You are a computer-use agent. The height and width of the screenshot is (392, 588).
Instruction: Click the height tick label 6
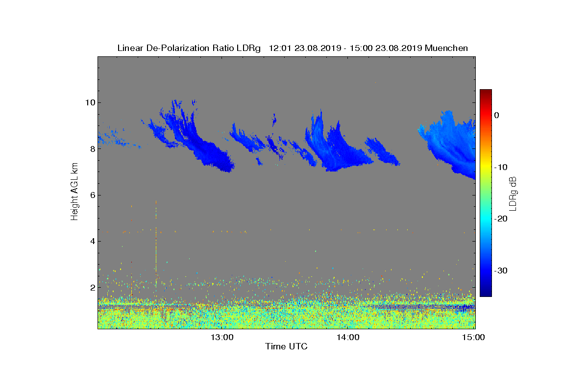tap(92, 195)
